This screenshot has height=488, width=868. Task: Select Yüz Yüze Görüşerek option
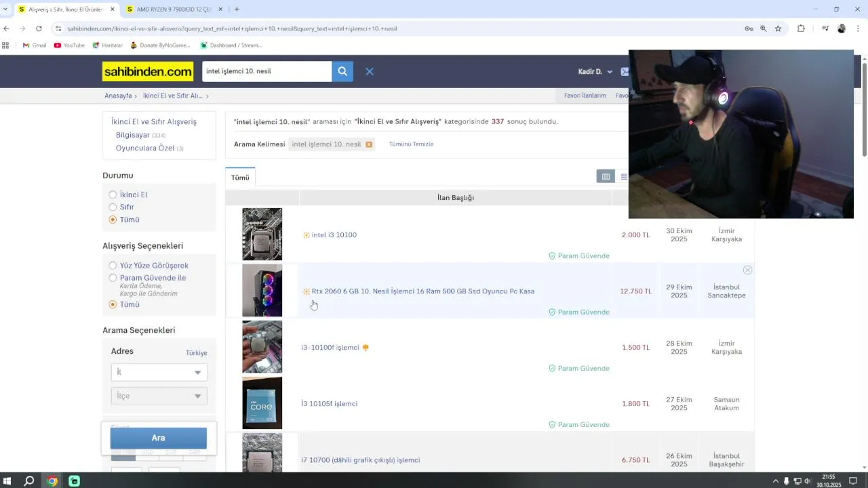click(x=113, y=265)
